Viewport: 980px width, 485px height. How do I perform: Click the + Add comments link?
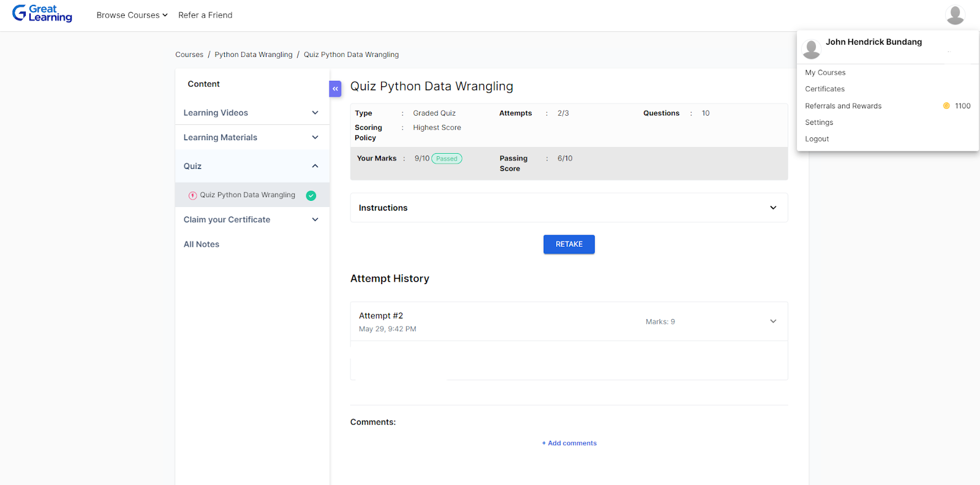click(569, 443)
